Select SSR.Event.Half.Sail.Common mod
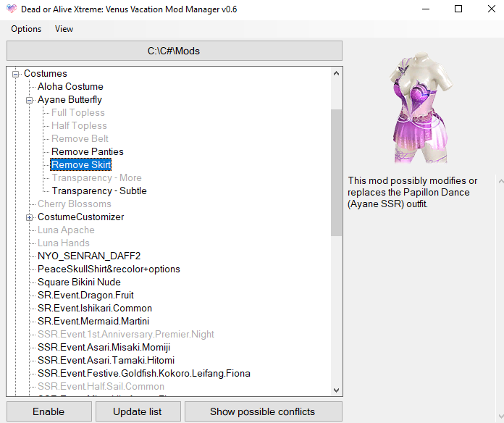The height and width of the screenshot is (423, 504). (x=101, y=386)
